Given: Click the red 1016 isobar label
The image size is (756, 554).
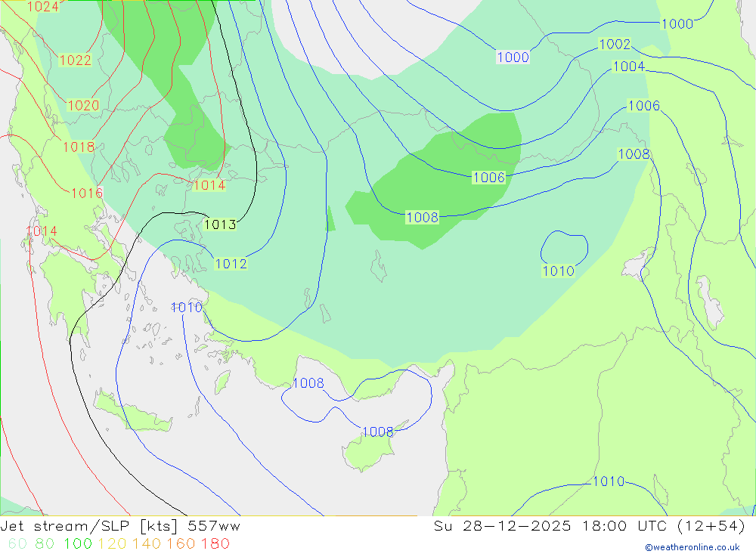Looking at the screenshot, I should [87, 193].
